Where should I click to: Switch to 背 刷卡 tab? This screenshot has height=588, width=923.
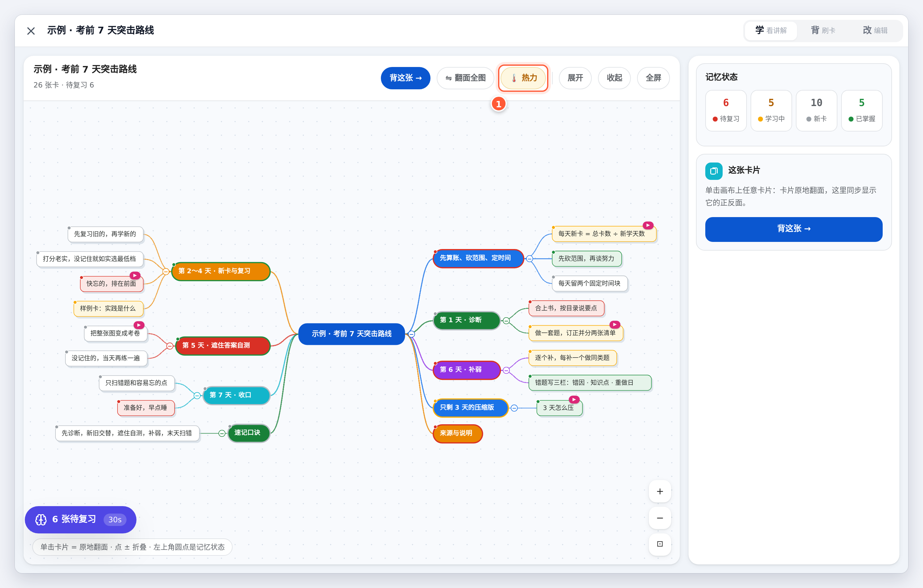[823, 31]
